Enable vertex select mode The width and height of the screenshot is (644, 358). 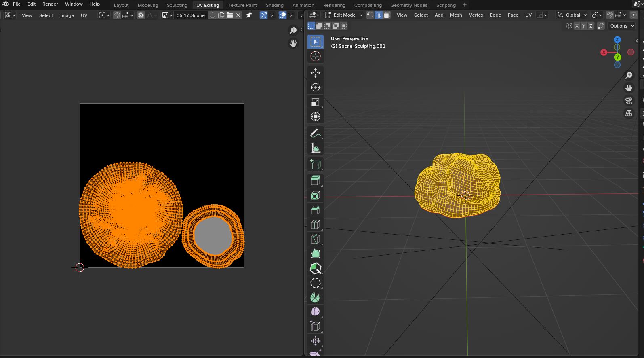tap(370, 15)
